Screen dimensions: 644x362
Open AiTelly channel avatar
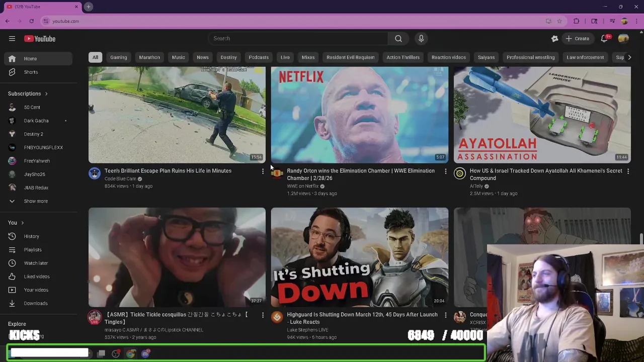coord(460,173)
